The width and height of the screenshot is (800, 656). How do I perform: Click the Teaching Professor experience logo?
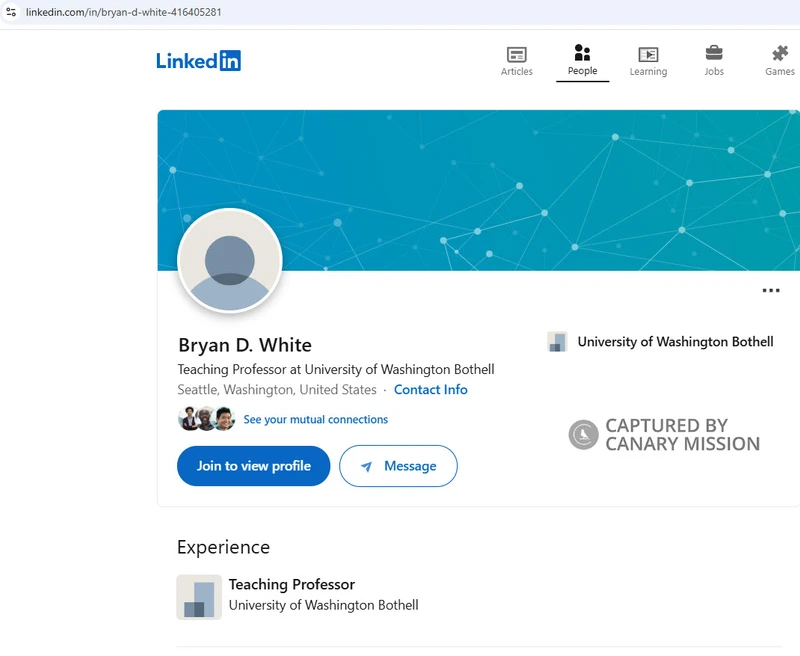coord(199,597)
